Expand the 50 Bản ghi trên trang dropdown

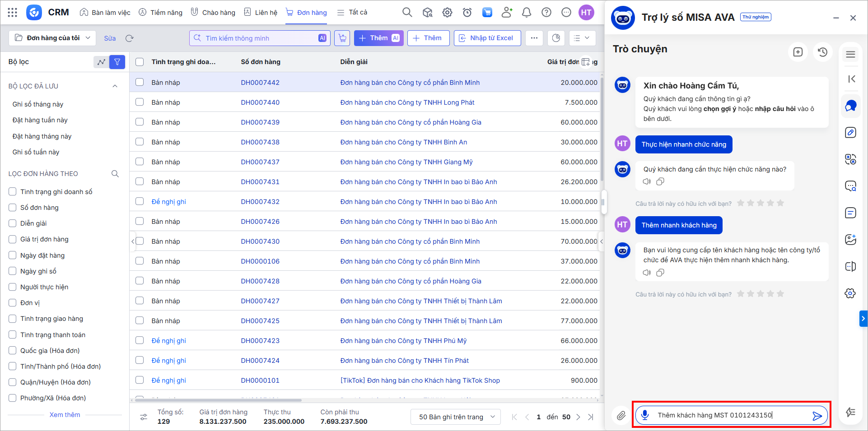[x=456, y=417]
